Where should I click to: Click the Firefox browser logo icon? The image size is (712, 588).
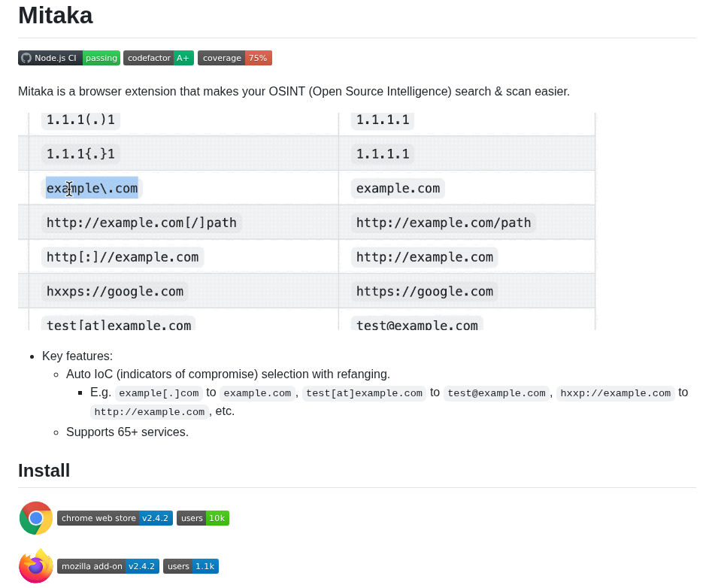point(36,565)
